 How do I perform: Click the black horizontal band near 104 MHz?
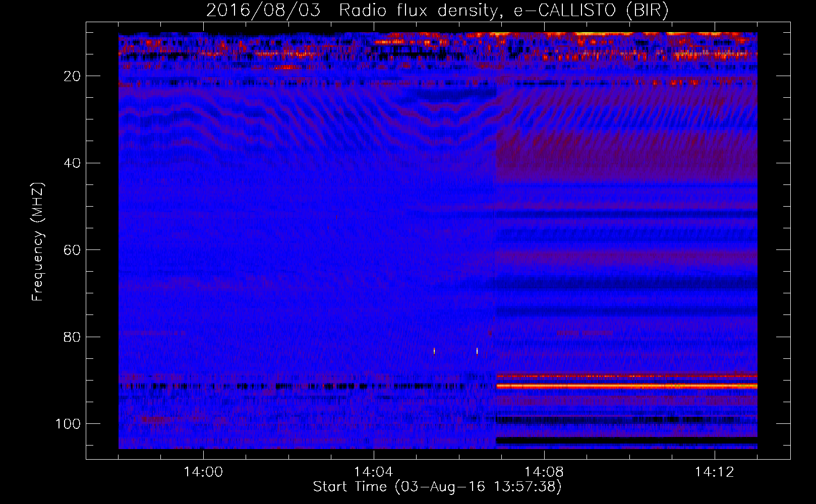coord(627,440)
